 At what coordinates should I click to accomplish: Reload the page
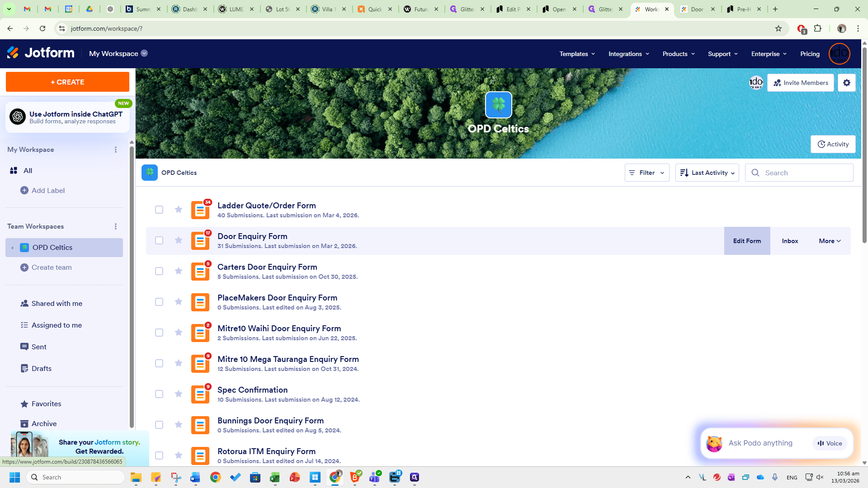pos(42,28)
